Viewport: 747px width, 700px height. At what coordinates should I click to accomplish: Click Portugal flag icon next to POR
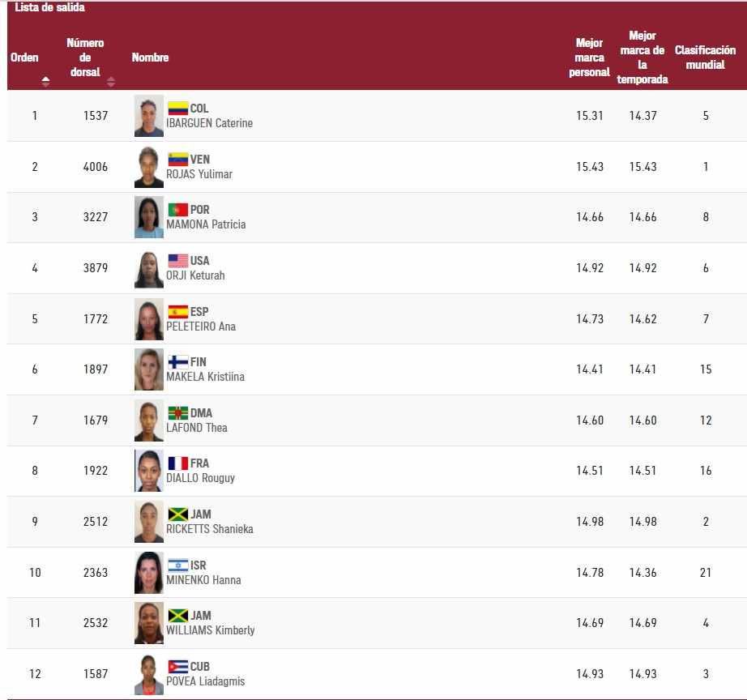tap(177, 210)
